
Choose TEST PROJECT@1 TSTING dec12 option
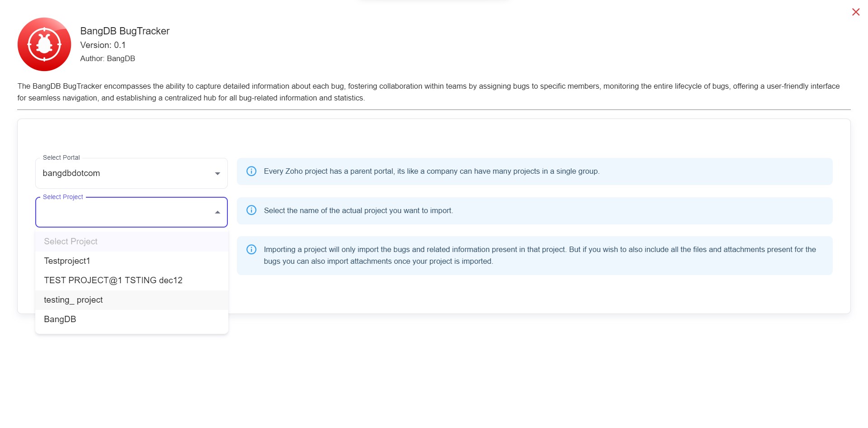point(132,281)
